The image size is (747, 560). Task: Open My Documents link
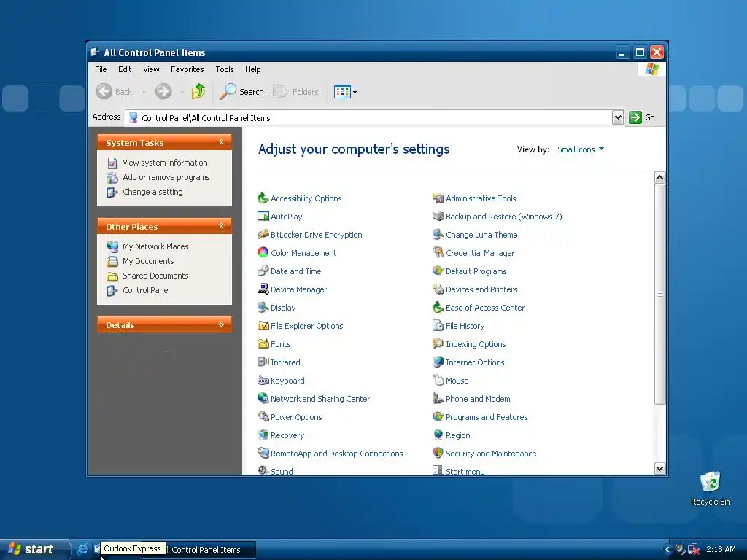148,261
